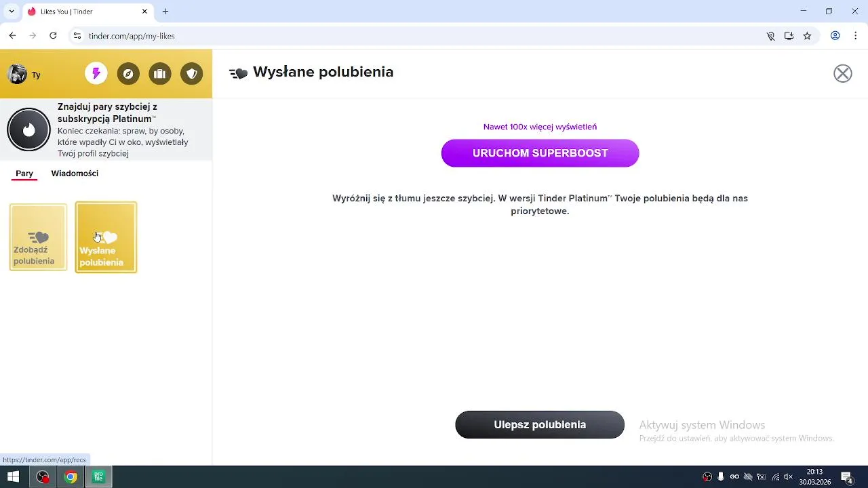Click the purple lightning Boost icon
This screenshot has height=488, width=868.
tap(96, 74)
